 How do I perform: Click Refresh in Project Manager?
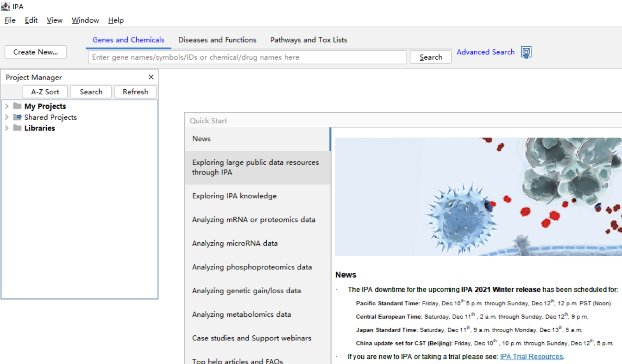tap(135, 92)
